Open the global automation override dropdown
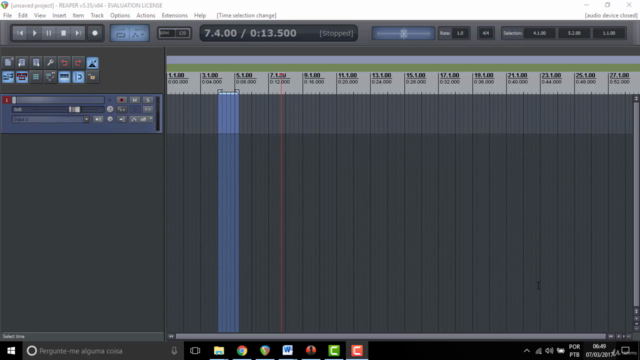Viewport: 640px width, 360px height. click(x=139, y=33)
